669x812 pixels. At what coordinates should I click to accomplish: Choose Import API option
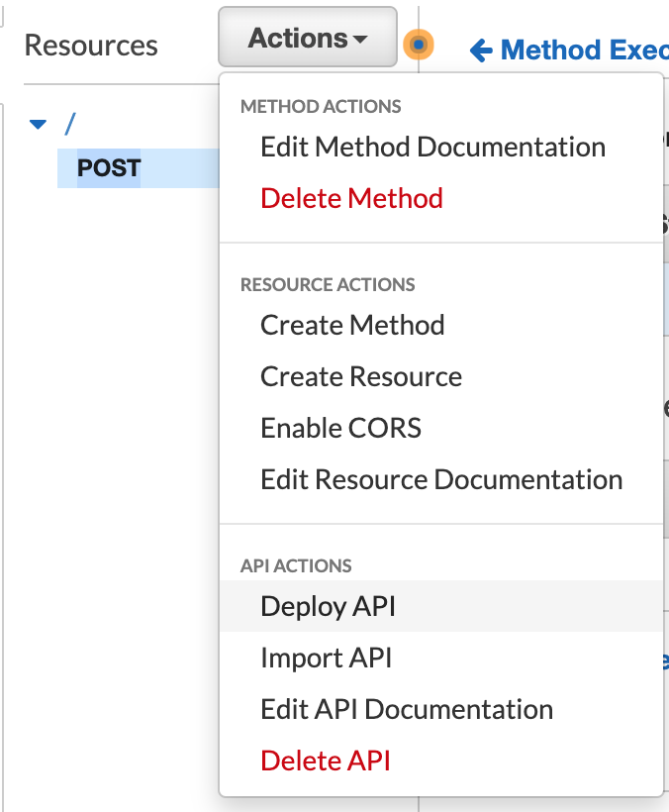point(326,659)
